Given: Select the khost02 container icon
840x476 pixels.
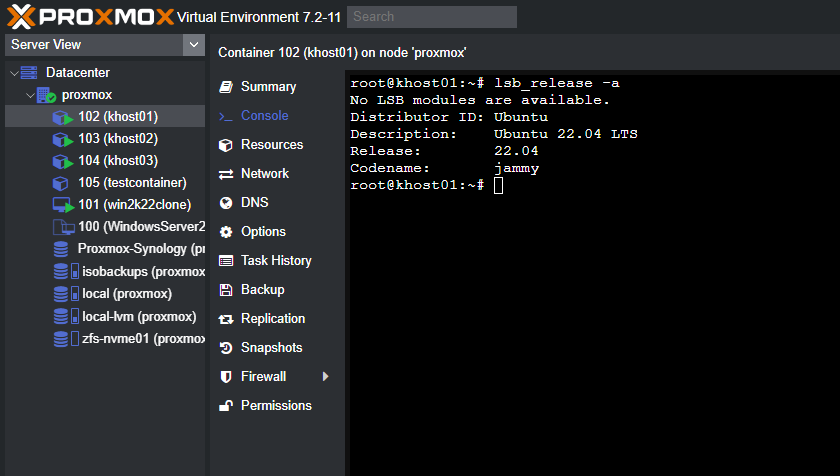Looking at the screenshot, I should pos(62,139).
